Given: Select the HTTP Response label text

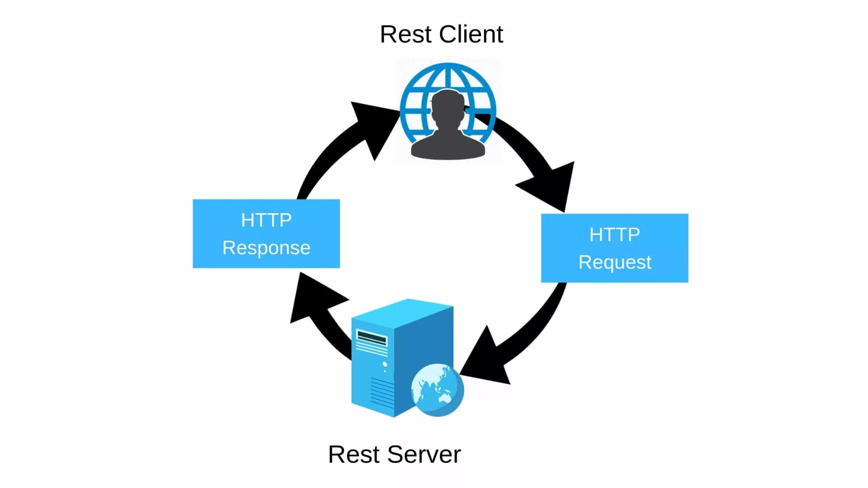Looking at the screenshot, I should (266, 234).
